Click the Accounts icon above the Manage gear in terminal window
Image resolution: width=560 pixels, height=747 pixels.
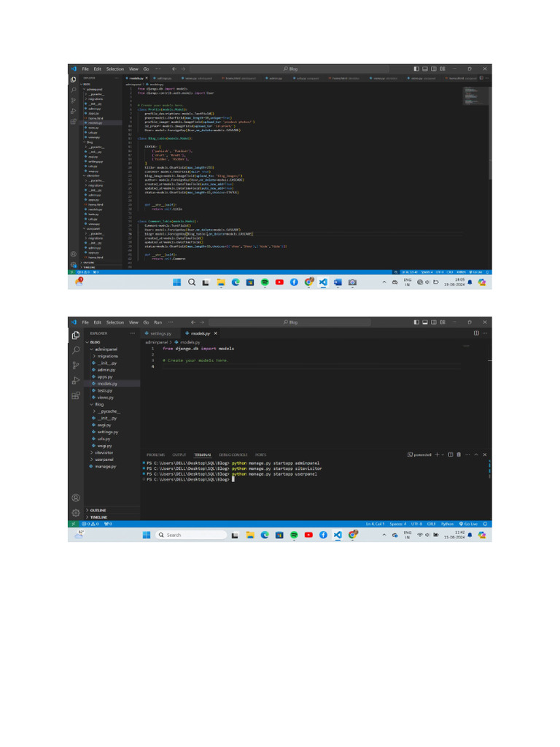click(x=76, y=498)
